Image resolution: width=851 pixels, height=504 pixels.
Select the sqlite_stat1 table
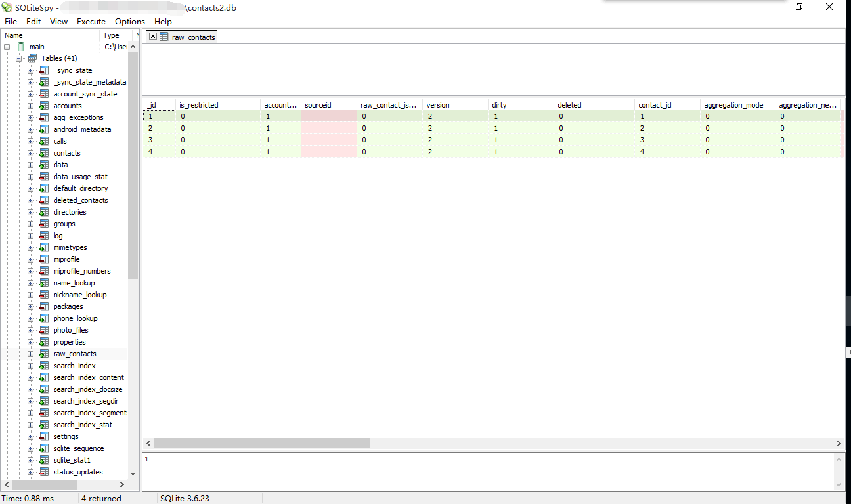coord(72,460)
